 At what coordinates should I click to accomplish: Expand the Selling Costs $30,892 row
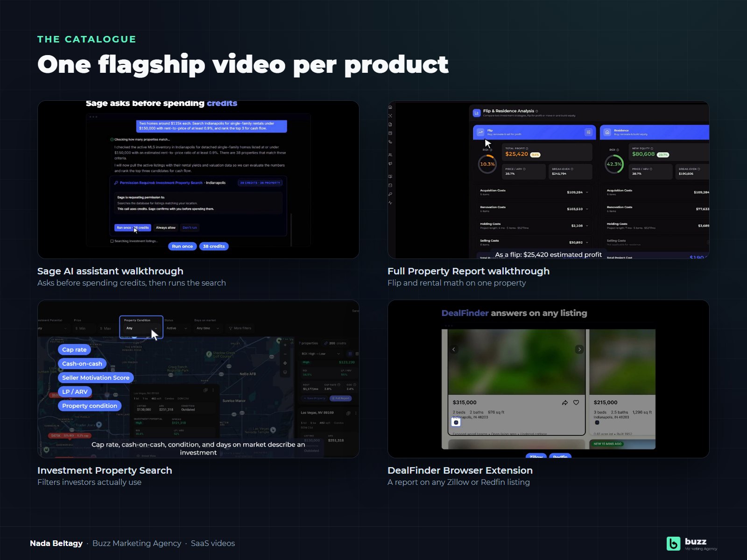tap(534, 242)
